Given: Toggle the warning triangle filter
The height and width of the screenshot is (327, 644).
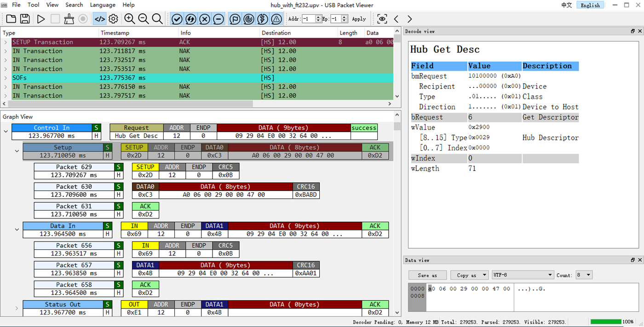Looking at the screenshot, I should point(276,19).
